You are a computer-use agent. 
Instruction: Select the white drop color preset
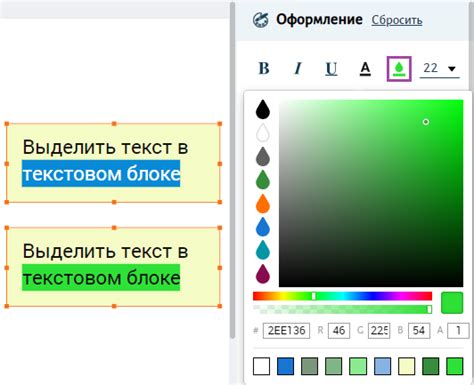(x=263, y=133)
